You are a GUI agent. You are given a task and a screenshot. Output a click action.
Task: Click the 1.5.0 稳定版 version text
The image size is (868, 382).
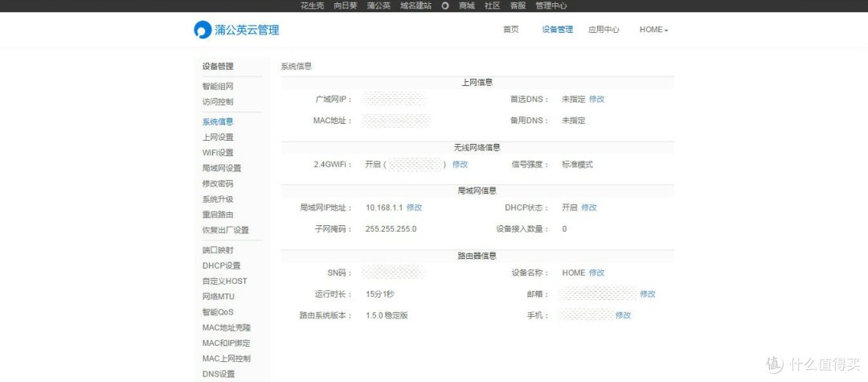(387, 315)
